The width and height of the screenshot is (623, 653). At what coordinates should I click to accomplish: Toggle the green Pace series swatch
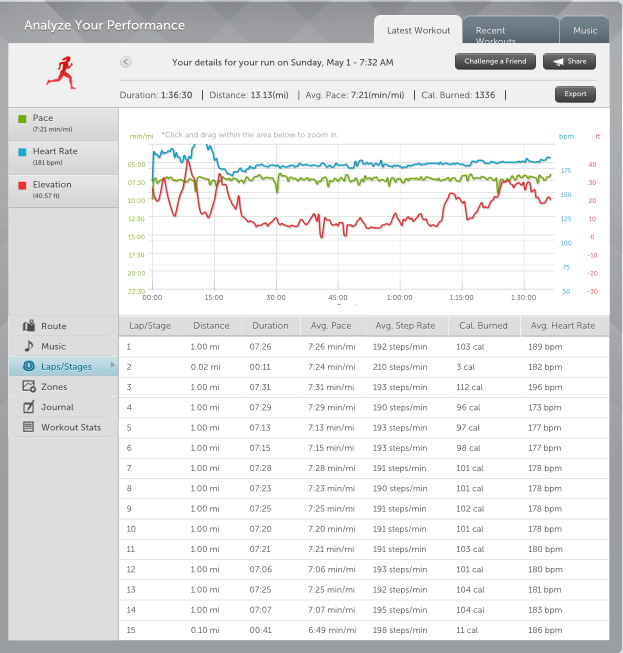[x=22, y=119]
